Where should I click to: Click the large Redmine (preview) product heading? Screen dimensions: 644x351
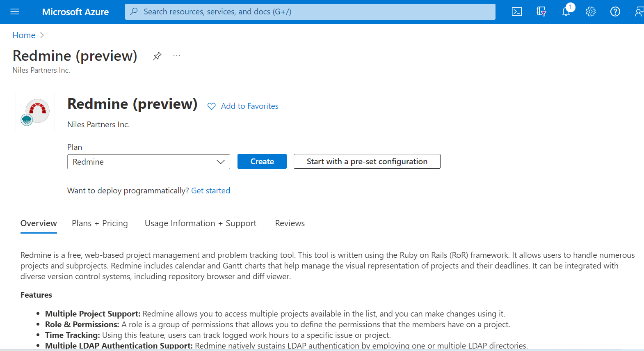pos(132,104)
